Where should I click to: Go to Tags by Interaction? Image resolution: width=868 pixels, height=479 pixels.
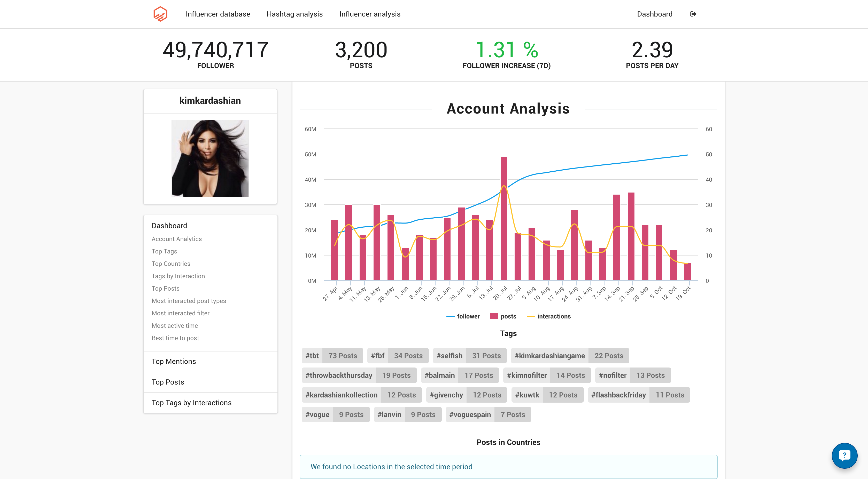178,276
